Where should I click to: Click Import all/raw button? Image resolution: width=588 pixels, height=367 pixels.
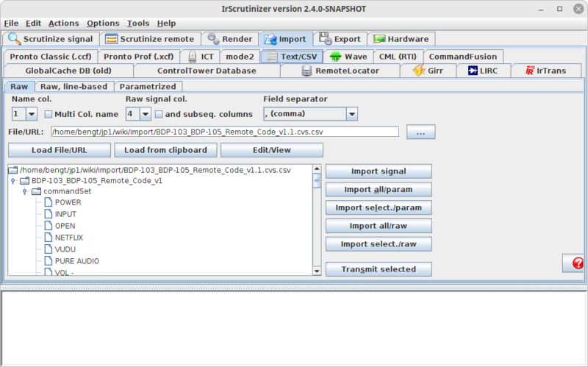(379, 226)
